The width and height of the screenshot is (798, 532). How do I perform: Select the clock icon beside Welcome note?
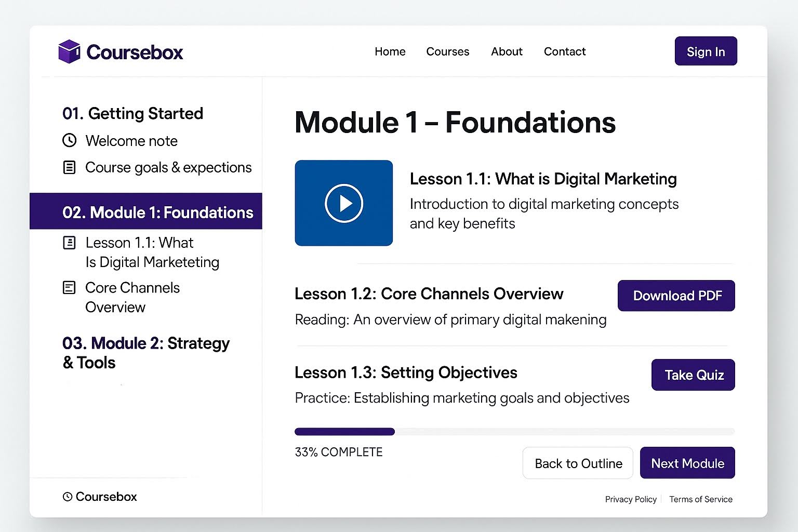[x=69, y=140]
